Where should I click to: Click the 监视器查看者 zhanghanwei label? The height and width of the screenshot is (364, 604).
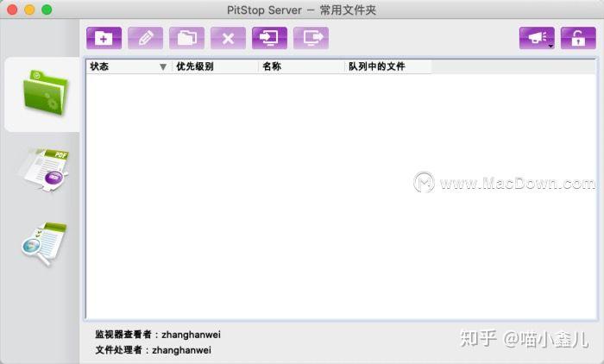(158, 335)
